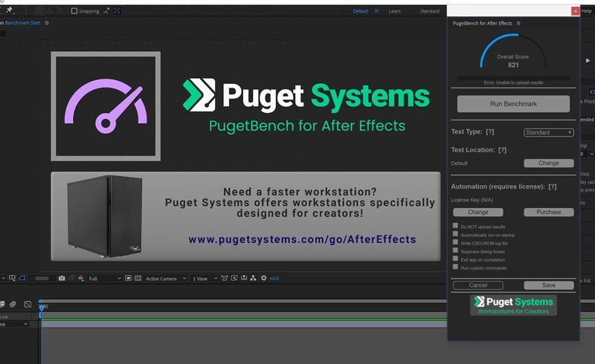Viewport: 595px width, 364px height.
Task: Toggle the Fast Previews icon
Action: click(128, 279)
